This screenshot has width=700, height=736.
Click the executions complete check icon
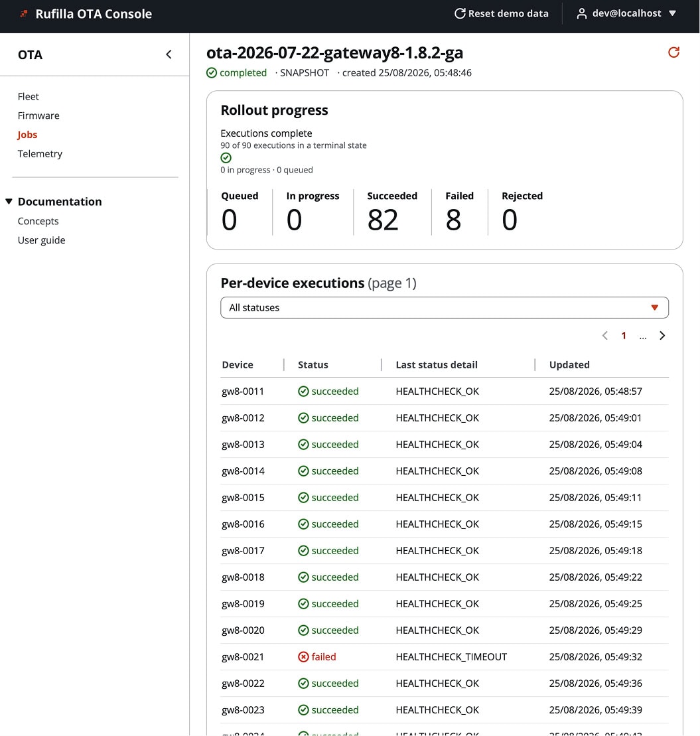226,158
